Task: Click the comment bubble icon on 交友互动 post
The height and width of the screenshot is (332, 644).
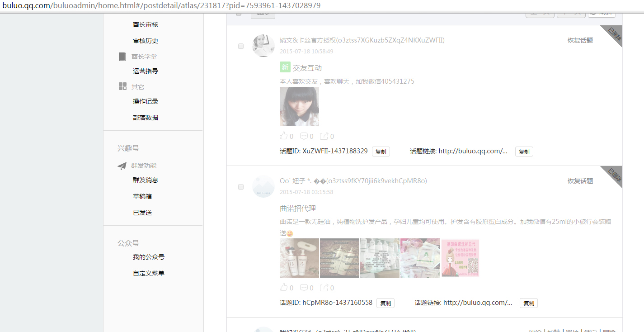Action: pyautogui.click(x=304, y=136)
